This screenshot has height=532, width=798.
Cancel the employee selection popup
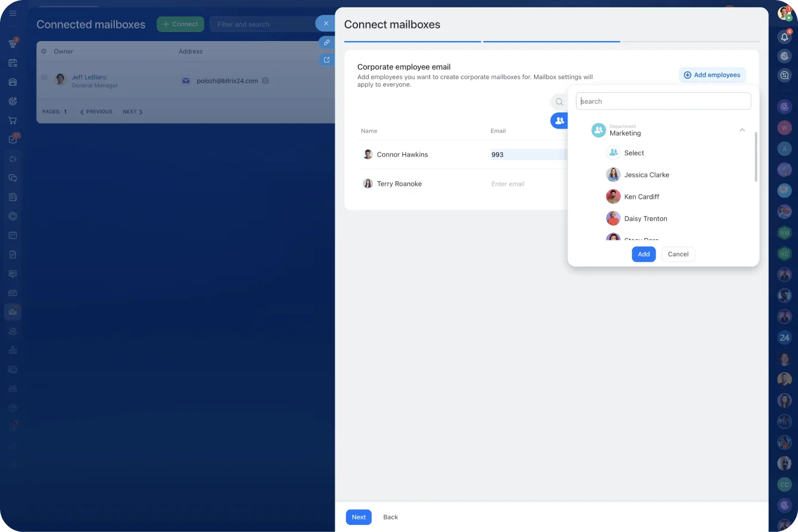(678, 254)
